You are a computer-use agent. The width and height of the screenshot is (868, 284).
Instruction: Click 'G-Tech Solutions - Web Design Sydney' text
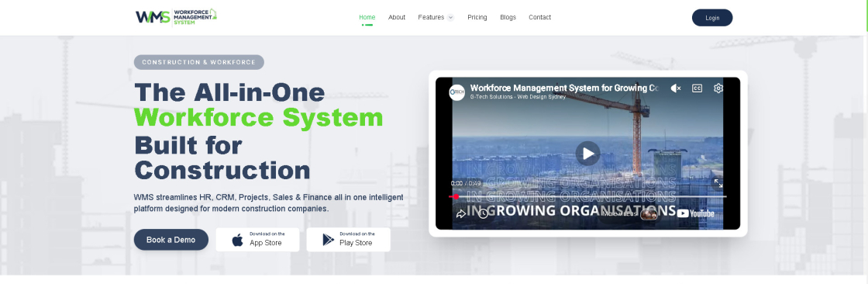point(518,97)
